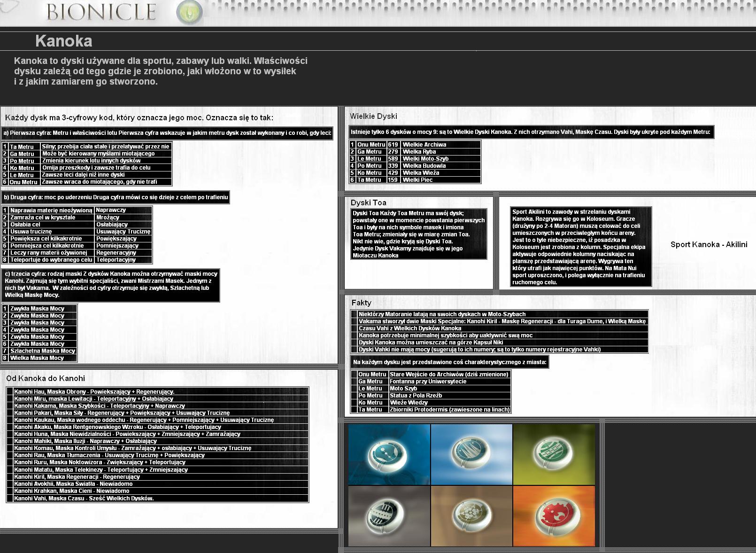Click 'Teleportuje do wybranego celu' cell
Image resolution: width=756 pixels, height=553 pixels.
tap(52, 260)
